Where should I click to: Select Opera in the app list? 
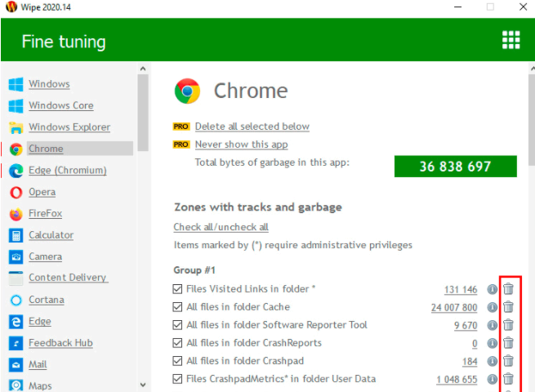pyautogui.click(x=42, y=192)
